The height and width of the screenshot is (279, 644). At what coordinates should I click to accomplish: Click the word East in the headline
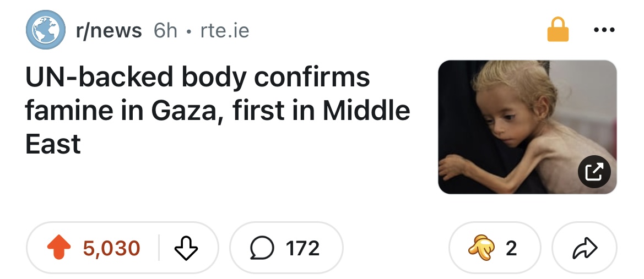(53, 144)
